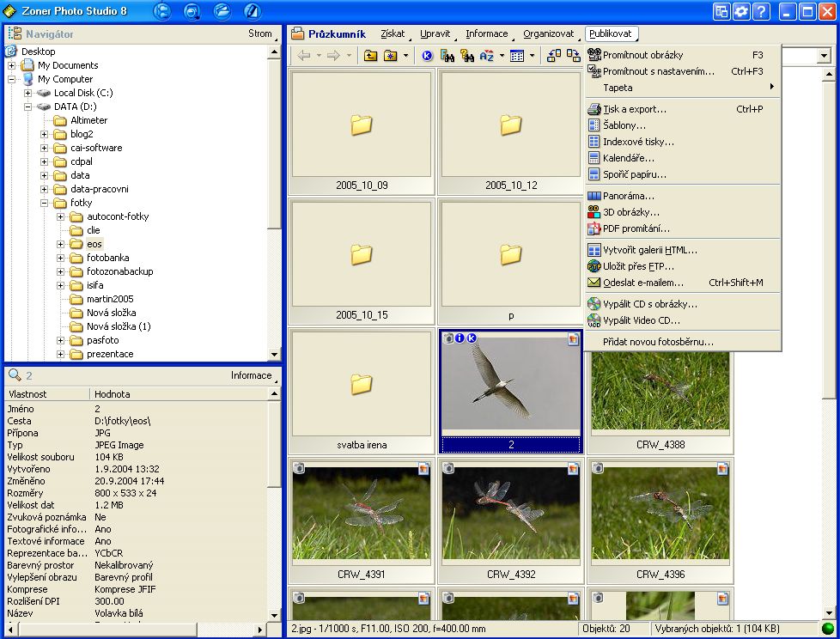The height and width of the screenshot is (639, 840).
Task: Click the F binoculars find icon
Action: [x=447, y=55]
